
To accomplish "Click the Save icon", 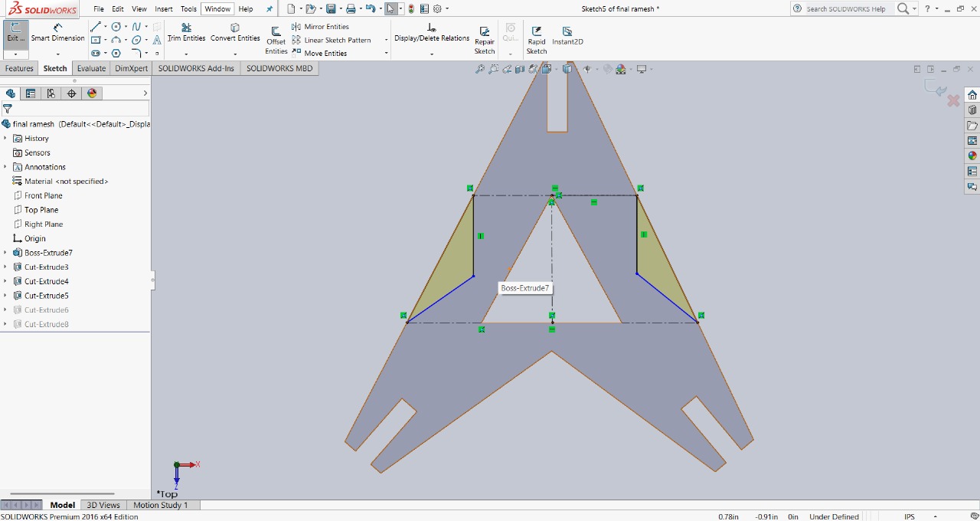I will coord(331,8).
